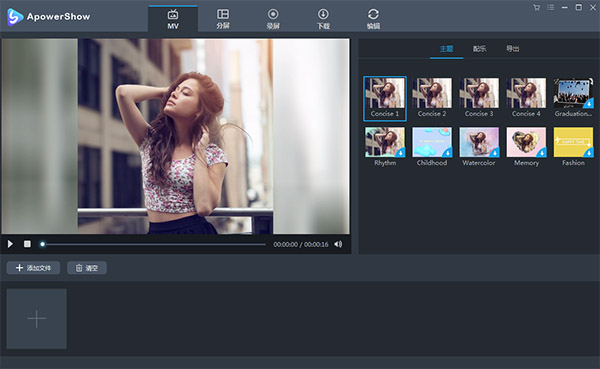Open the 分屏 split-screen tool
This screenshot has height=369, width=600.
tap(223, 19)
